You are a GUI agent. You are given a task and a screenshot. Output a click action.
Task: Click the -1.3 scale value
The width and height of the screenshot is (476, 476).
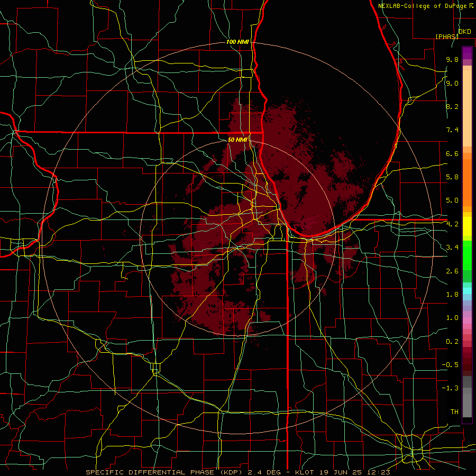tap(450, 388)
